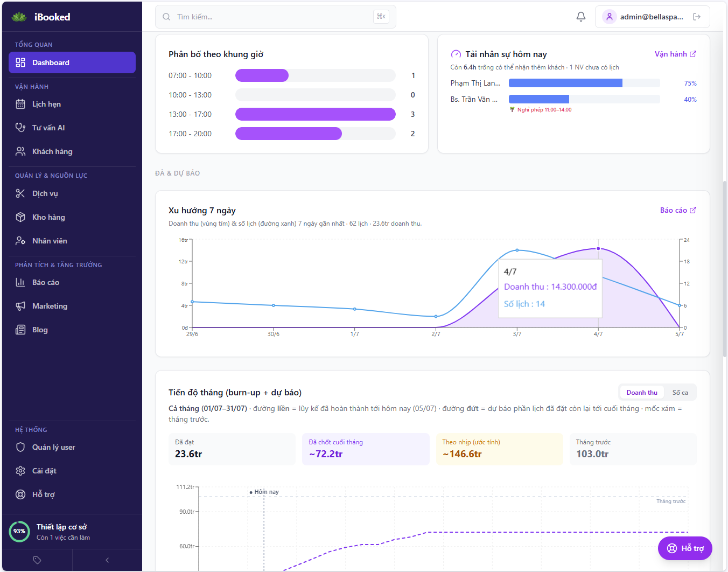Switch burn-up chart to Số ca
Image resolution: width=728 pixels, height=572 pixels.
coord(680,393)
